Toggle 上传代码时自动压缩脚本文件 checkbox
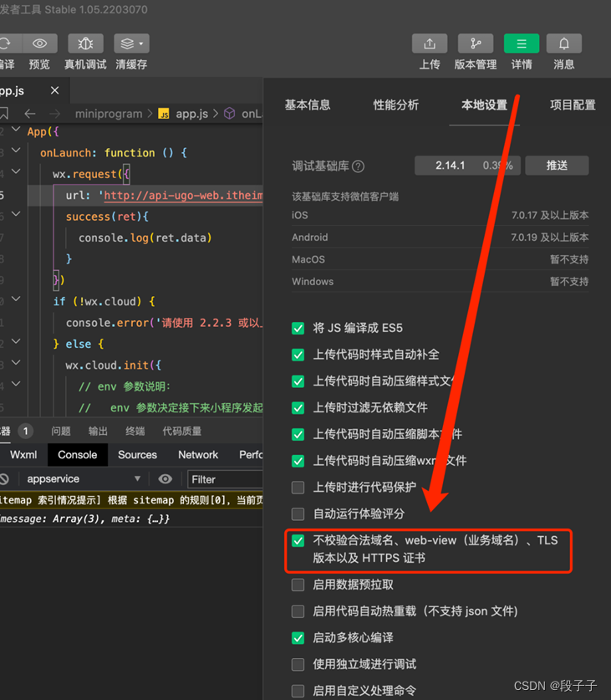Screen dimensions: 611x700 pyautogui.click(x=298, y=434)
